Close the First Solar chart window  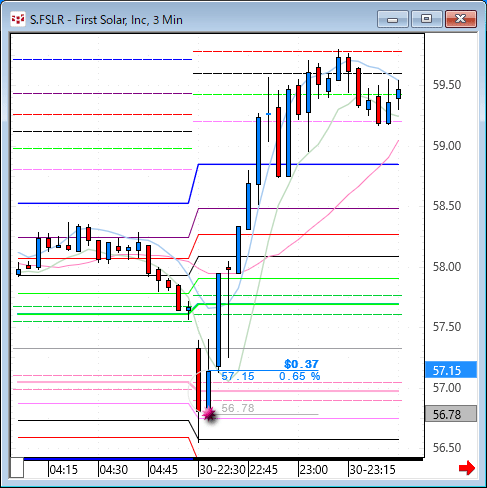click(x=461, y=19)
